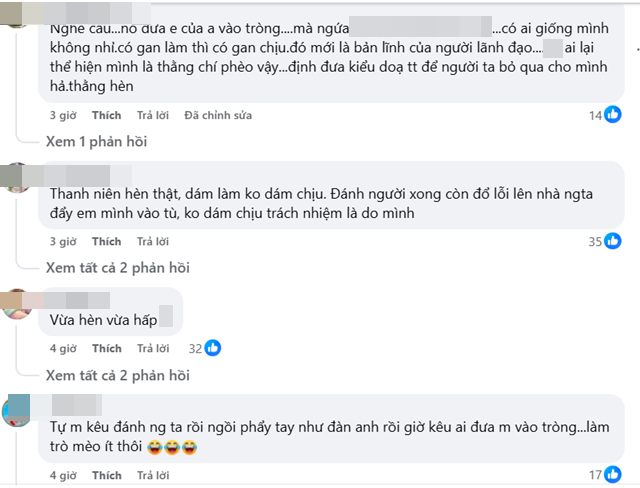This screenshot has height=488, width=640.
Task: Click "Trả lời" on the "Tự m kêu đánh" comment
Action: coord(153,475)
